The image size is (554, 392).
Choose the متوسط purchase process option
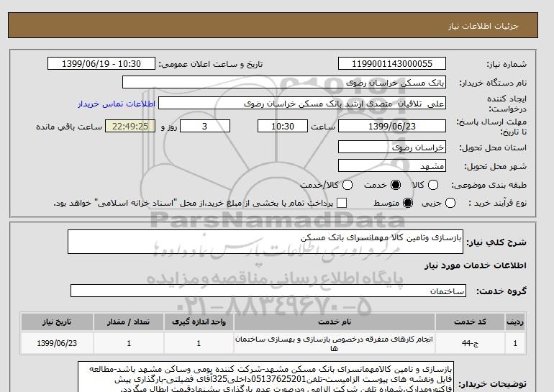408,203
